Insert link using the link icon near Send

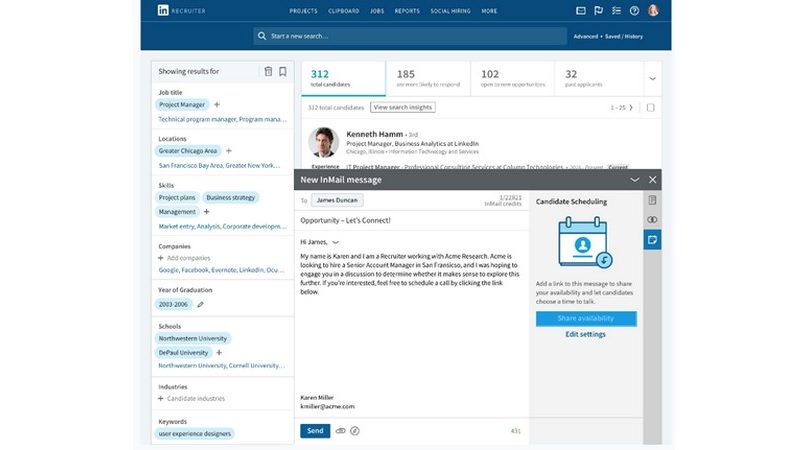[340, 431]
